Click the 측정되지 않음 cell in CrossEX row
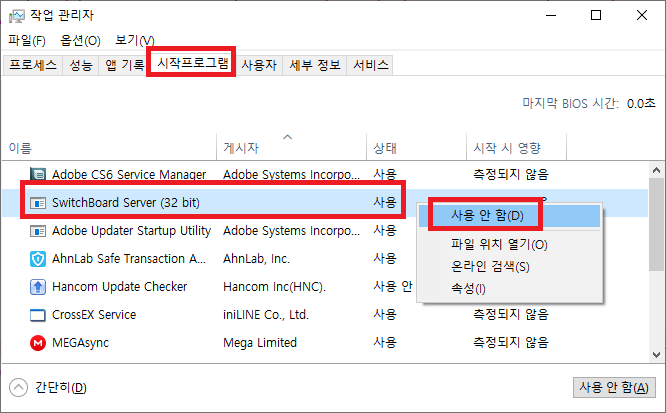The image size is (666, 413). 511,315
